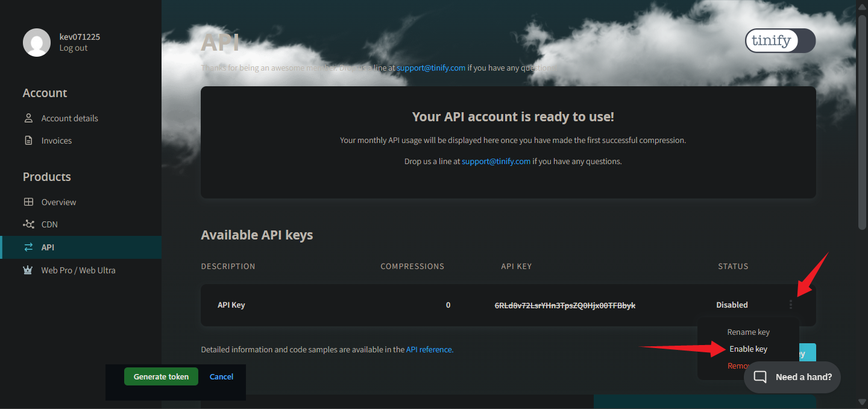Image resolution: width=868 pixels, height=409 pixels.
Task: Open the API reference link
Action: (429, 349)
